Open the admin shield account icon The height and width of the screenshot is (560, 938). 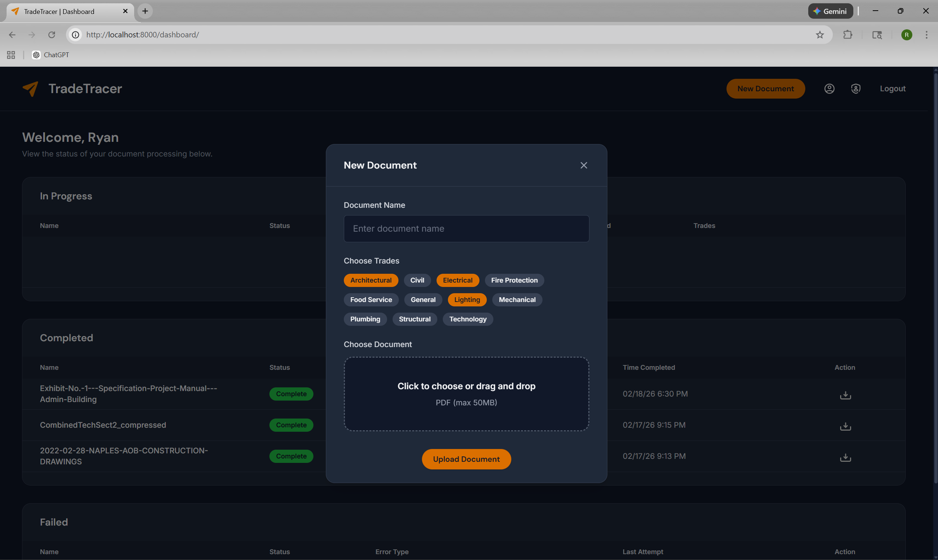[856, 89]
